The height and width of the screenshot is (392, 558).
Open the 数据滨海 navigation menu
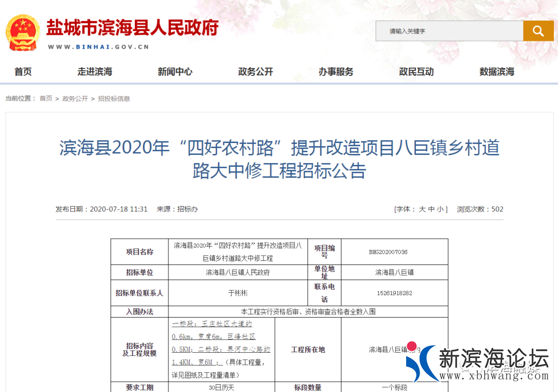click(x=496, y=72)
